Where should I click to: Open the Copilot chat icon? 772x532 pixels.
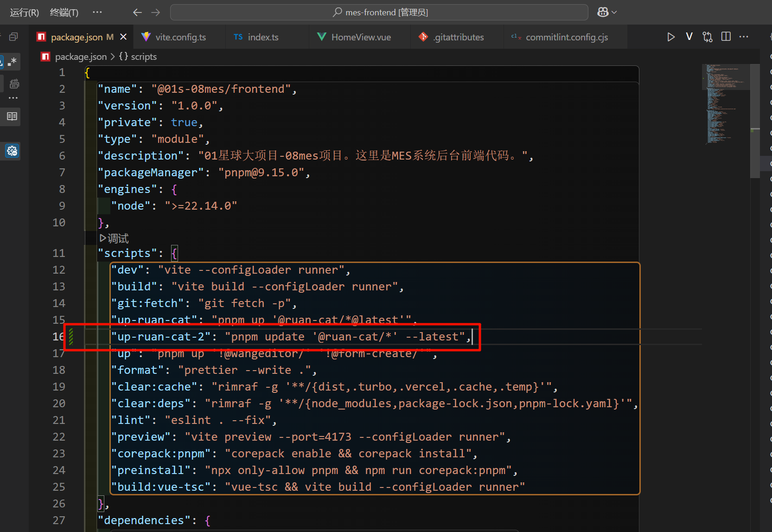coord(603,12)
